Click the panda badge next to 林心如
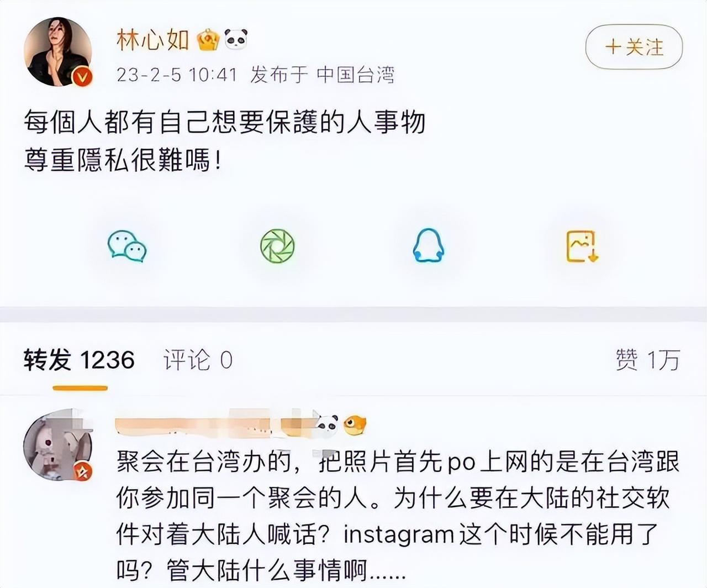 (236, 39)
